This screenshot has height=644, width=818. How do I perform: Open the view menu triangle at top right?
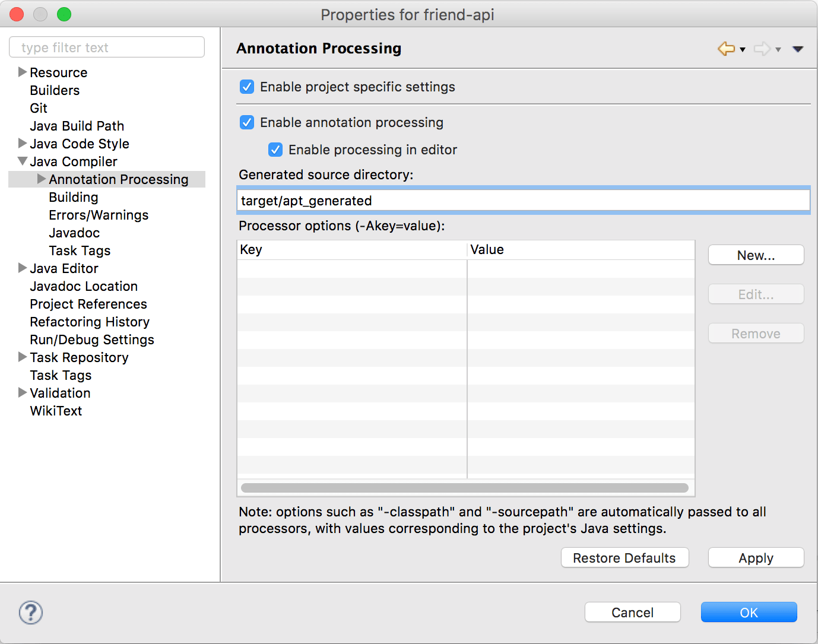tap(798, 49)
